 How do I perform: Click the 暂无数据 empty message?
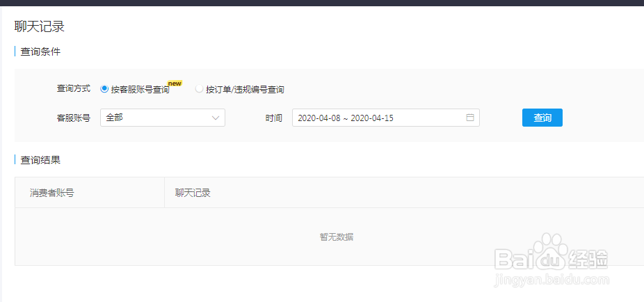tap(337, 237)
